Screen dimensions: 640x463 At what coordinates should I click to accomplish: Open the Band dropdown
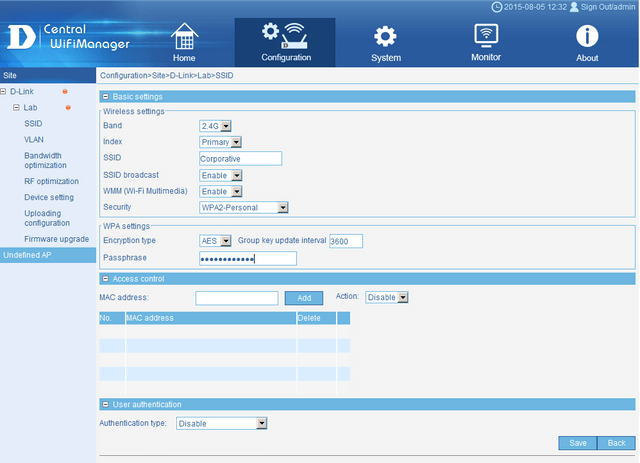click(x=216, y=126)
